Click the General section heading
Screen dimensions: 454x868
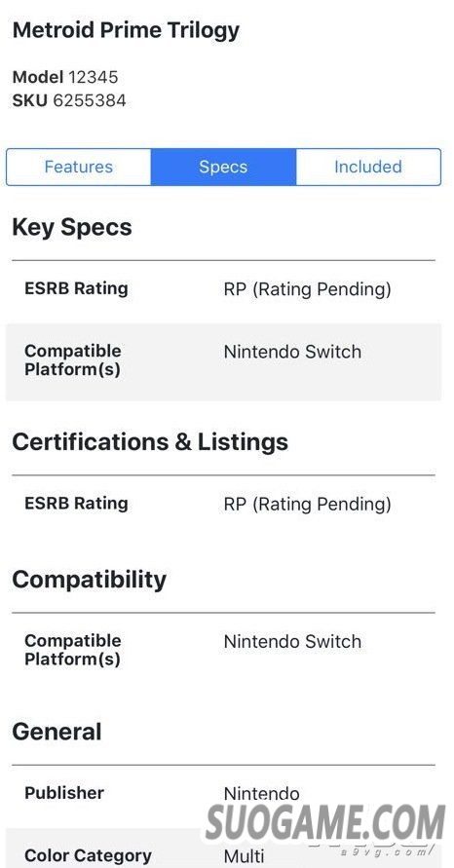click(x=57, y=732)
